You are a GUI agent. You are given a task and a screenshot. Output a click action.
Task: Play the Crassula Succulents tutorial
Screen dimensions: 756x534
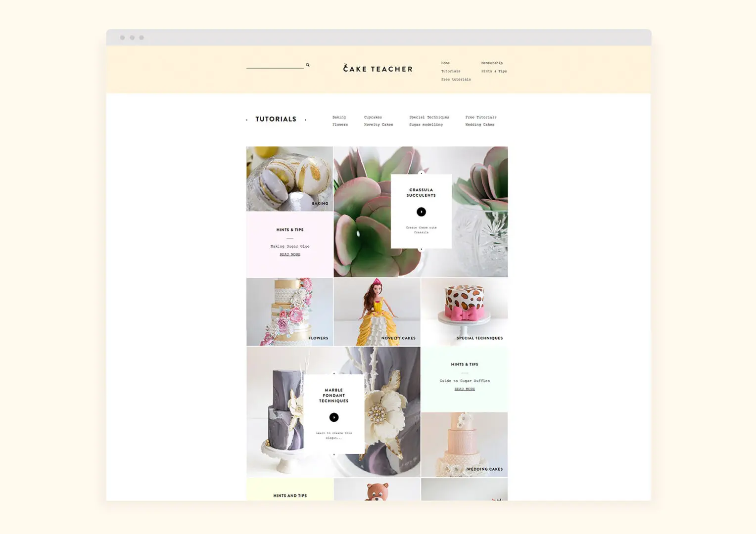click(x=421, y=212)
